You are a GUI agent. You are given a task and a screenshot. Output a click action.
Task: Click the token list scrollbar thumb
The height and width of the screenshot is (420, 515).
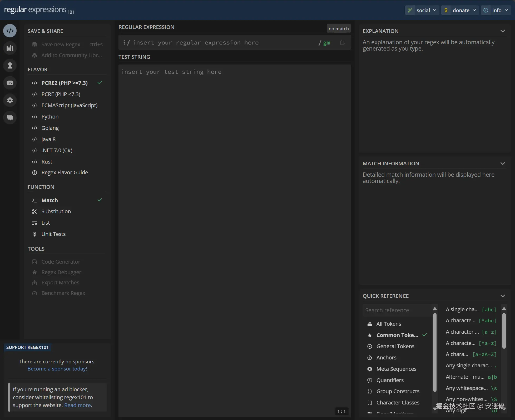pos(504,331)
